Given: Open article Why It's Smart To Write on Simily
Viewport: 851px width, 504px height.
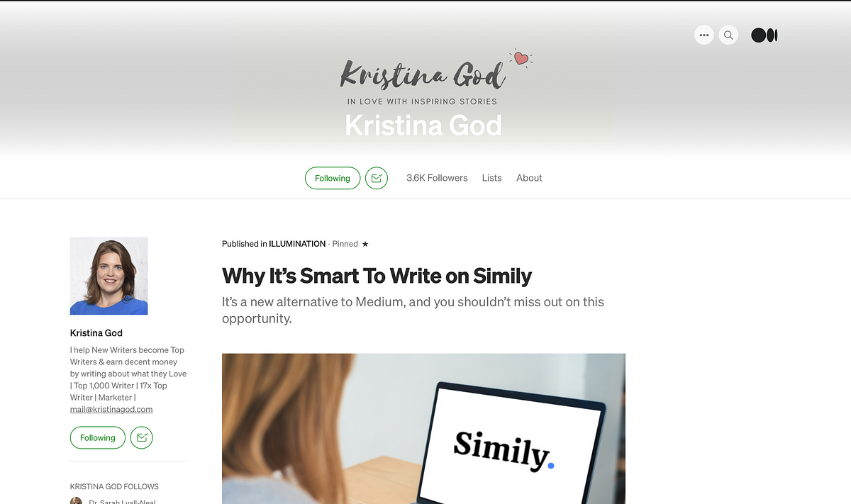Looking at the screenshot, I should [x=377, y=275].
